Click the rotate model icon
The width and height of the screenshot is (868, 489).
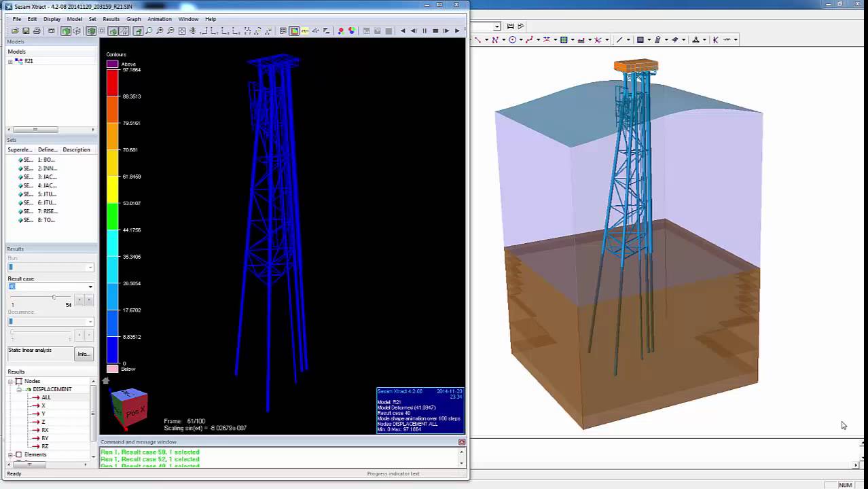click(192, 31)
